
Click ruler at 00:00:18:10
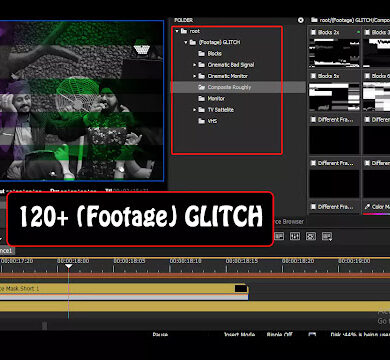point(185,261)
